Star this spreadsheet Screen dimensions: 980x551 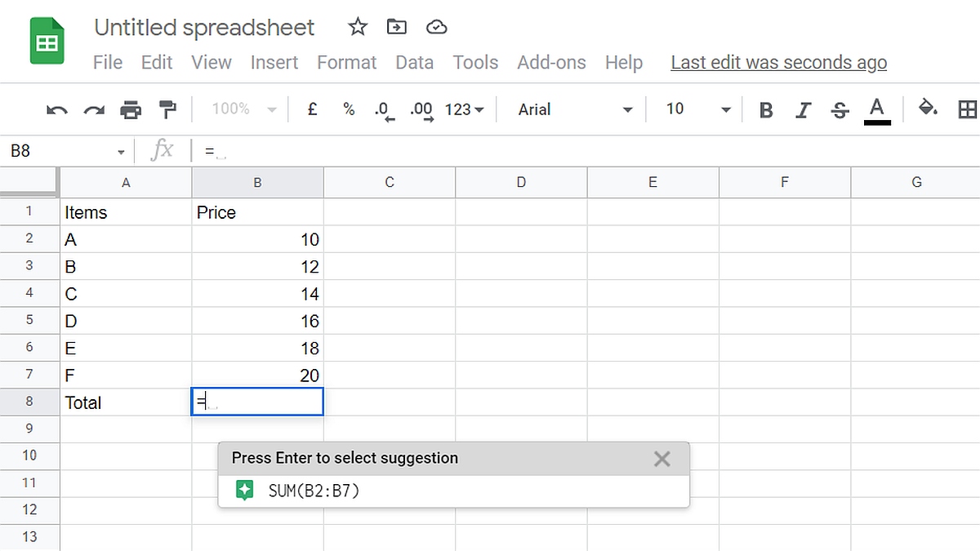click(357, 27)
